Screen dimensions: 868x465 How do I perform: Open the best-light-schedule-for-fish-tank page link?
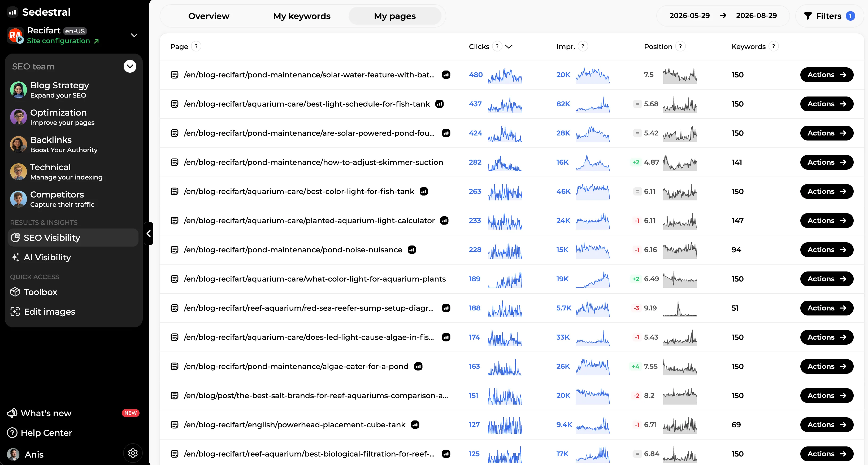pos(307,104)
